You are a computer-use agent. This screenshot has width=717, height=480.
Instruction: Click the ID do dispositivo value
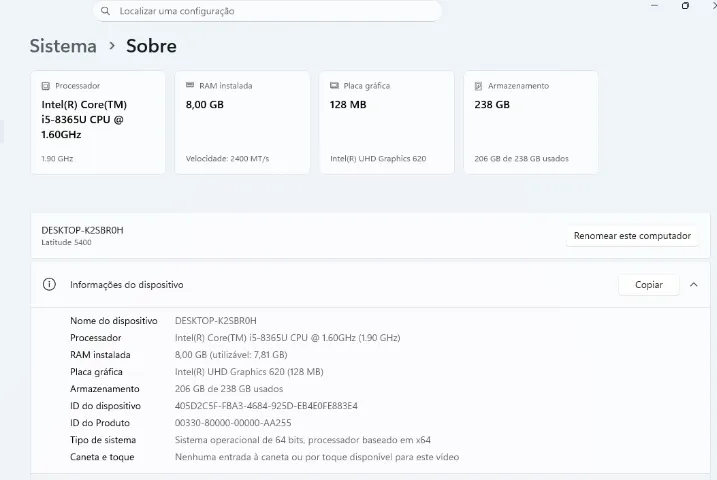coord(266,406)
